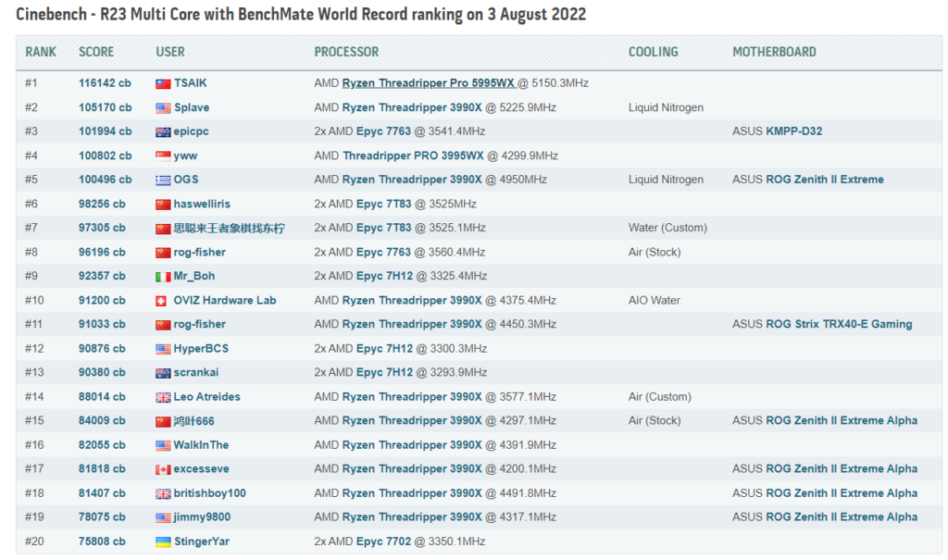The height and width of the screenshot is (560, 948).
Task: Click the SCORE column header
Action: pos(97,52)
